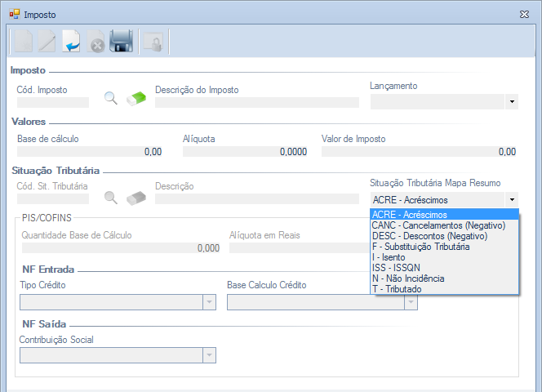Click the Descrição do Imposto field

coord(257,102)
